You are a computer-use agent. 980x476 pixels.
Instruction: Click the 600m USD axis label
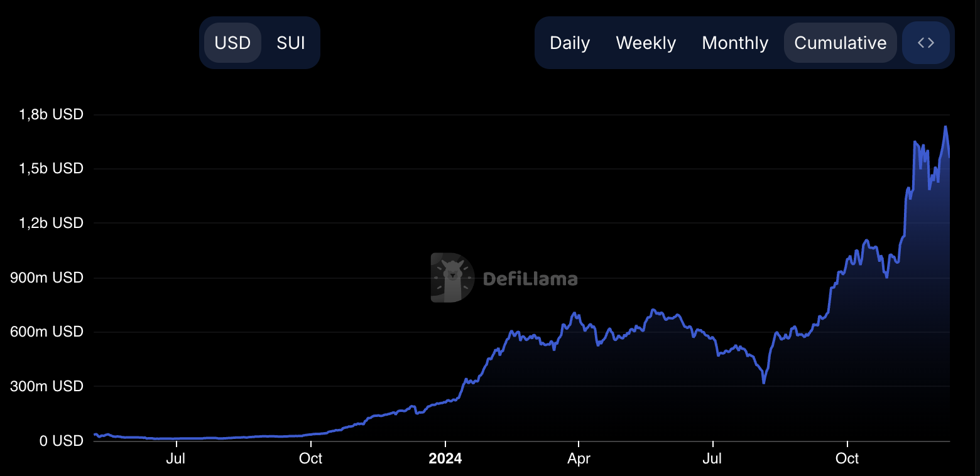[x=47, y=332]
